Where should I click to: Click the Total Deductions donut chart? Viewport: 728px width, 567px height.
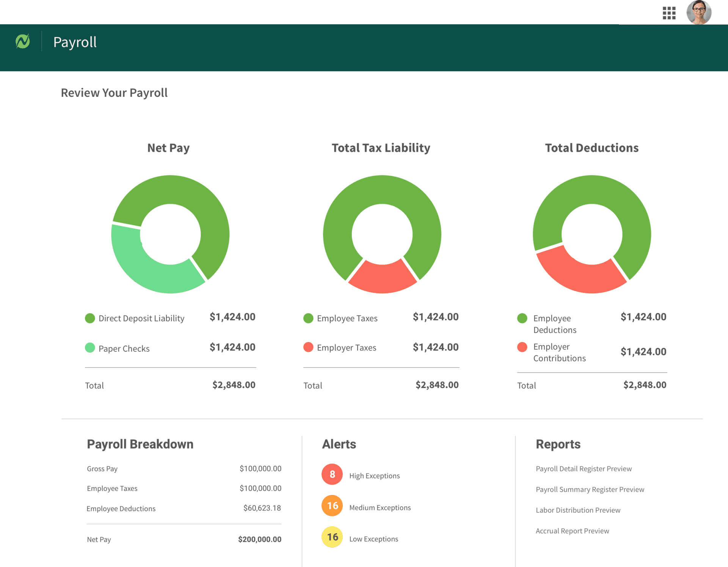click(x=592, y=234)
